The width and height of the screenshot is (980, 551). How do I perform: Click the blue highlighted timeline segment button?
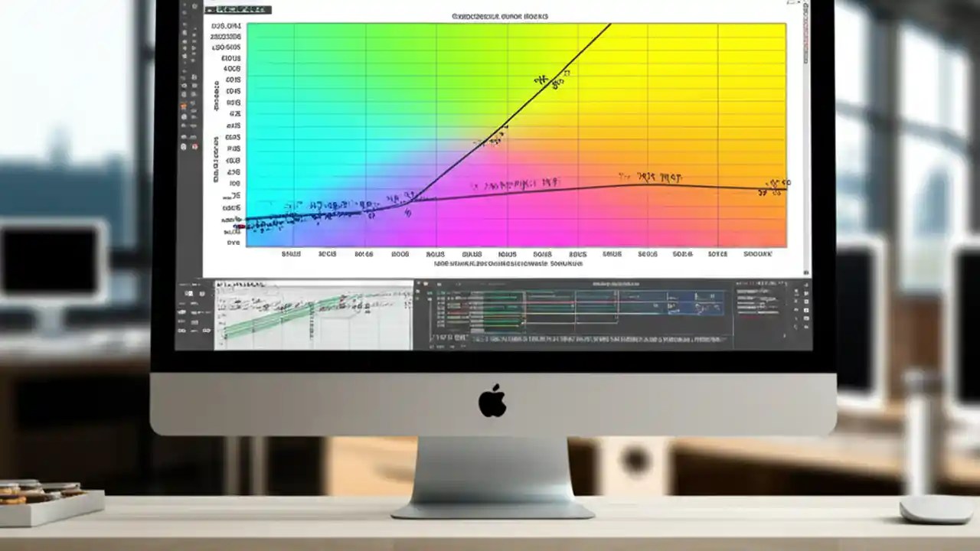click(693, 302)
